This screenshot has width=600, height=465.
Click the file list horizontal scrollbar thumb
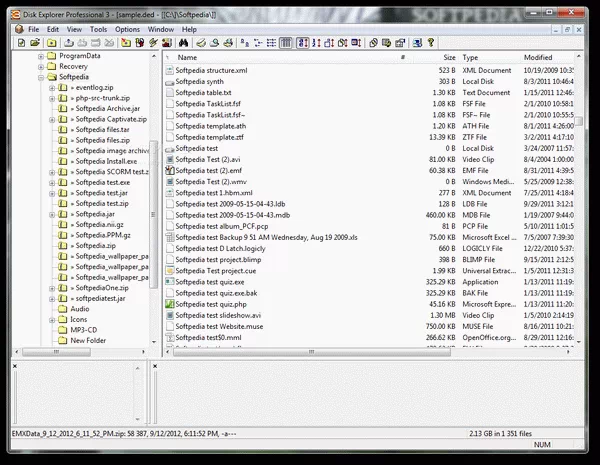pos(311,352)
